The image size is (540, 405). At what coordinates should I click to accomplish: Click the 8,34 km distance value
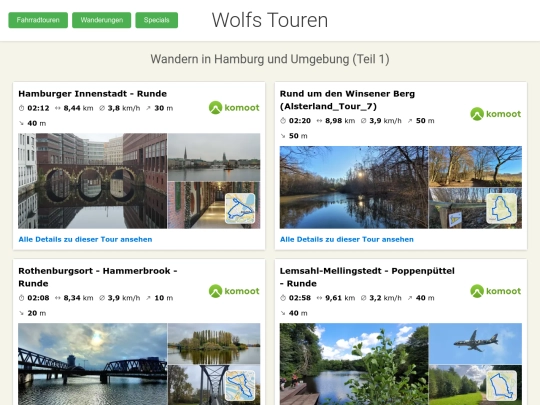pyautogui.click(x=78, y=298)
